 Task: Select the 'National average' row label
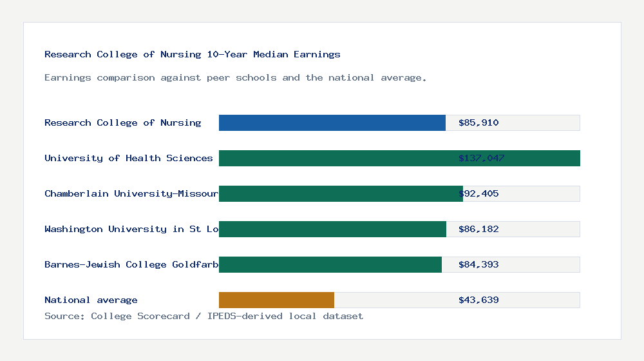coord(91,300)
